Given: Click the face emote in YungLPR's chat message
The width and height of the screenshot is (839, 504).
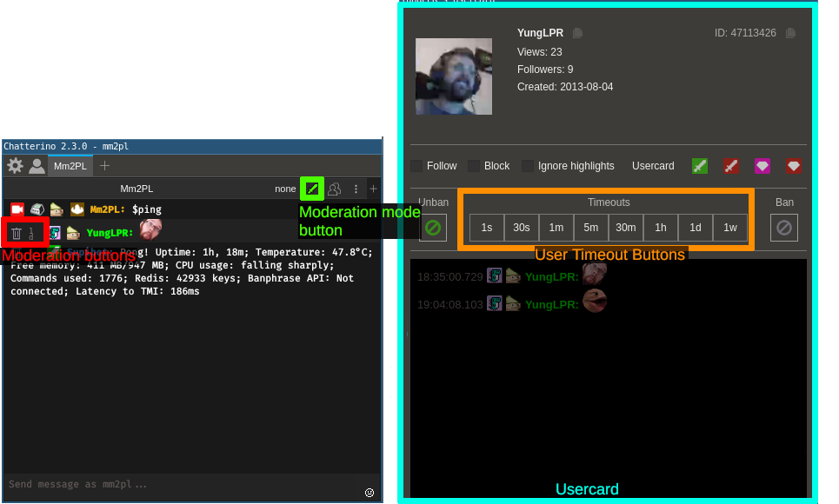Looking at the screenshot, I should pos(150,230).
